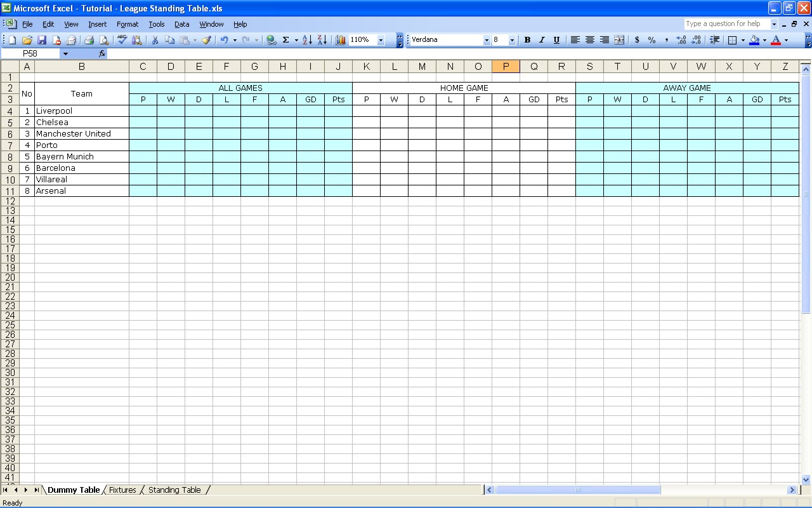812x508 pixels.
Task: Open the Data menu
Action: 181,24
